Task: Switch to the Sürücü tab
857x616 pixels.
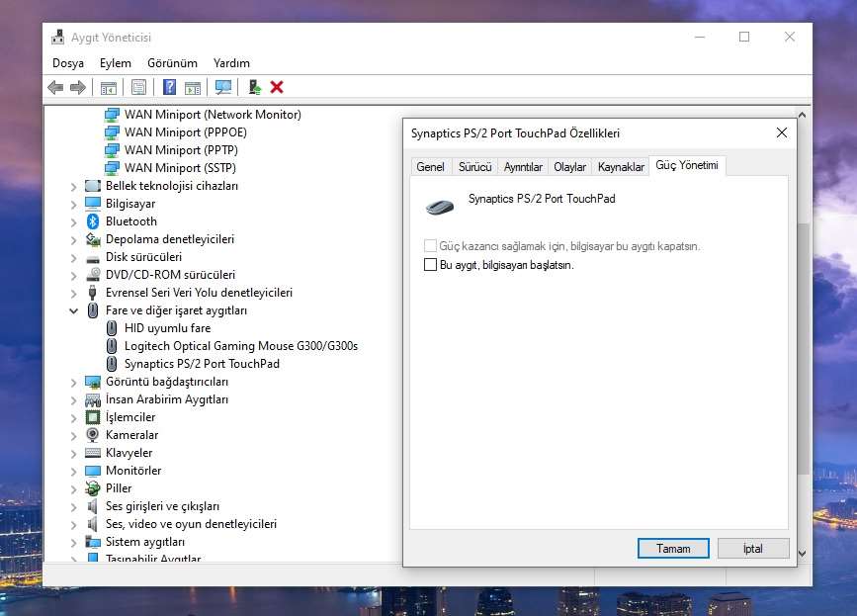Action: pyautogui.click(x=474, y=167)
